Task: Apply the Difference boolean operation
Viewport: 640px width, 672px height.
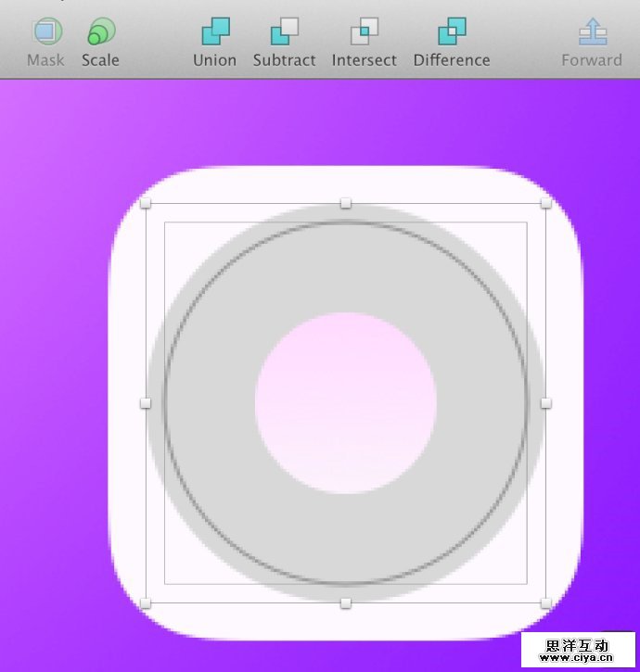Action: [x=452, y=34]
